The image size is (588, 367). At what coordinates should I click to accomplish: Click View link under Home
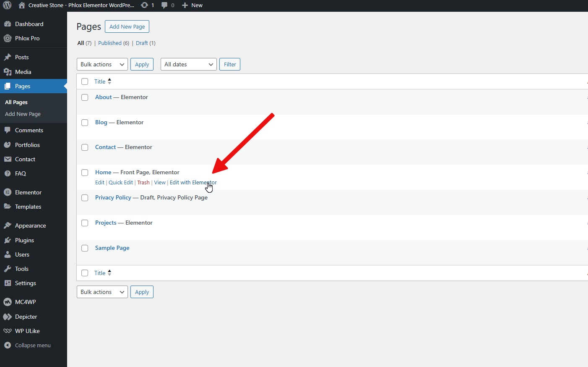point(160,183)
